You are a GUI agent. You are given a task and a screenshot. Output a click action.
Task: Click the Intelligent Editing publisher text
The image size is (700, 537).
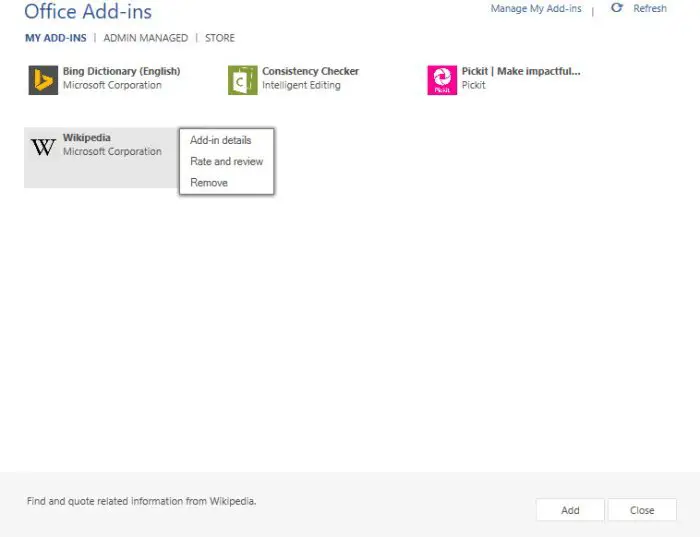[301, 85]
